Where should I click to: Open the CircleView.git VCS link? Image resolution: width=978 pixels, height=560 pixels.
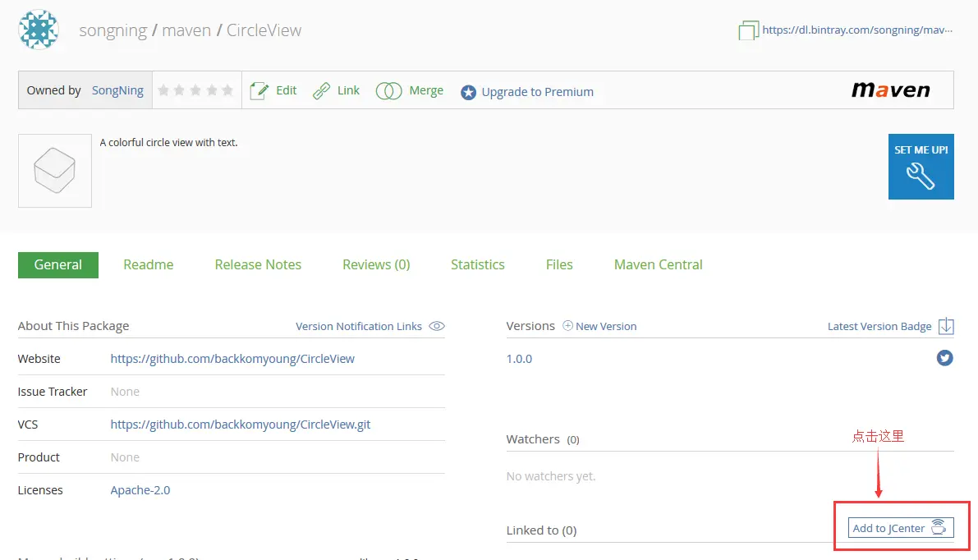point(240,424)
